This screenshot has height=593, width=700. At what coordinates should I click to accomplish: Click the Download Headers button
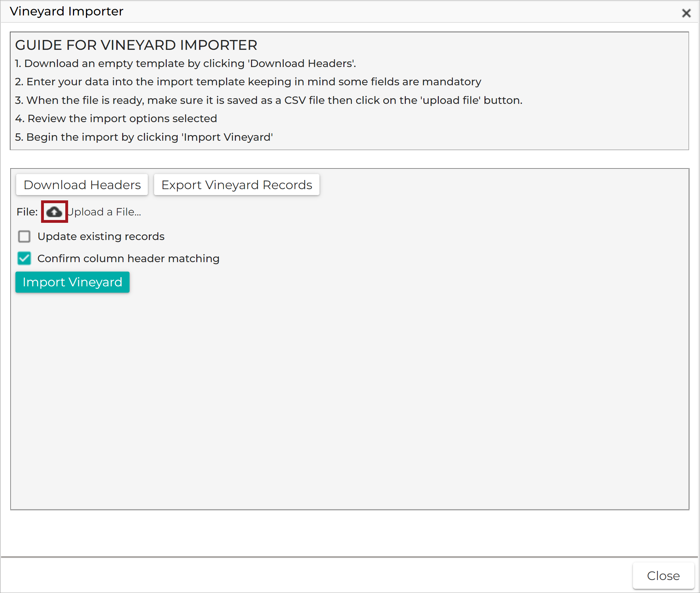click(82, 185)
